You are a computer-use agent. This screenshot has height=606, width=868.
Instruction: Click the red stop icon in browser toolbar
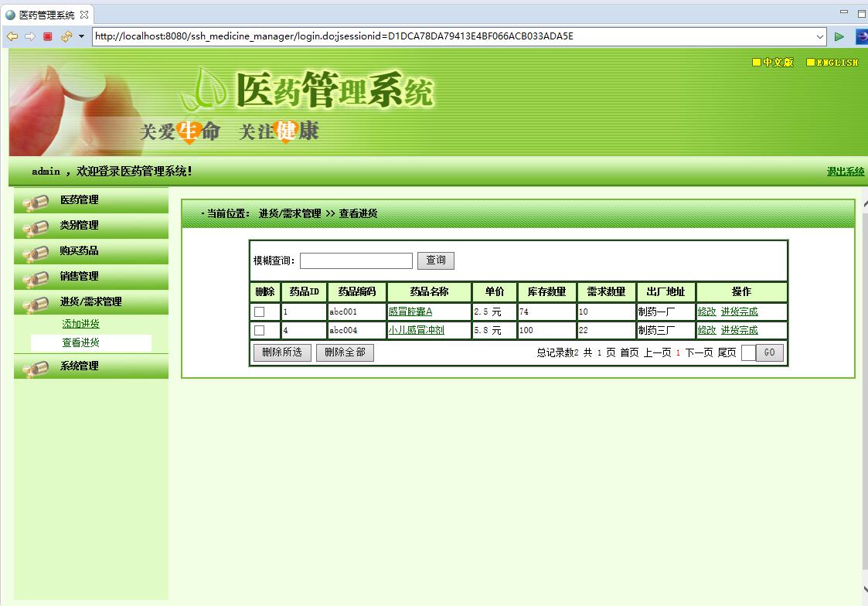[46, 36]
